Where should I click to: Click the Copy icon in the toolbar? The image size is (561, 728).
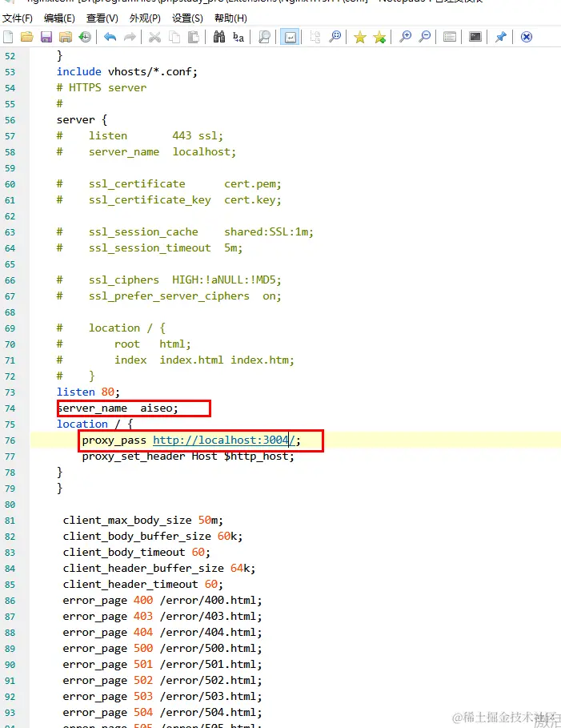pyautogui.click(x=174, y=37)
